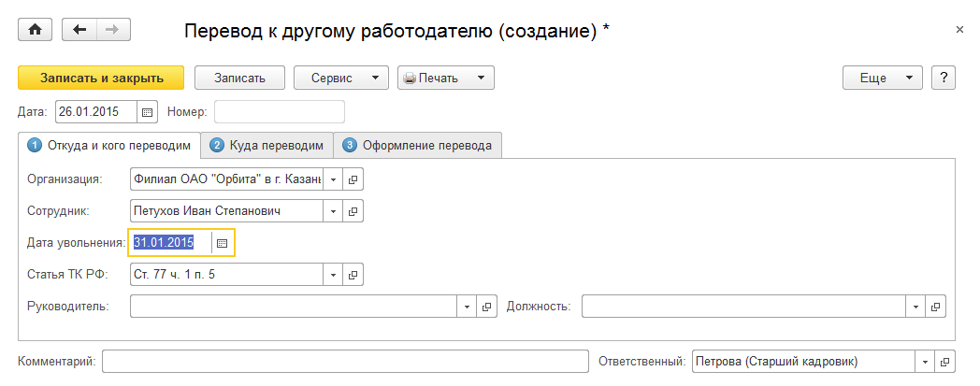Viewport: 980px width, 386px height.
Task: Switch to Куда переводим tab
Action: (x=267, y=145)
